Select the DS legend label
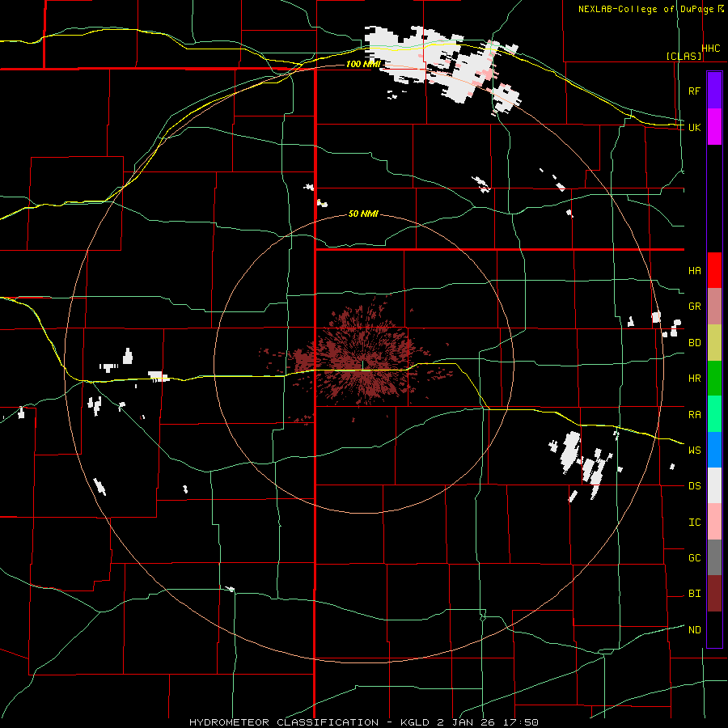 click(694, 486)
